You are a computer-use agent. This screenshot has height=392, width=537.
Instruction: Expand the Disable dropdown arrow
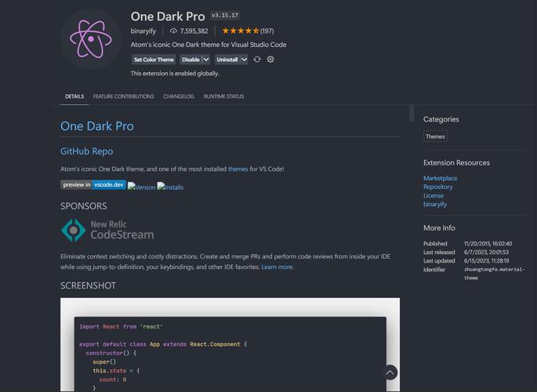tap(206, 60)
